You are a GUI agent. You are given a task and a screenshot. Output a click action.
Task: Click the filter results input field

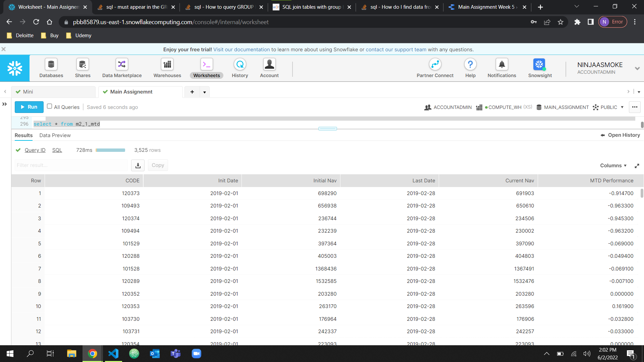point(70,165)
